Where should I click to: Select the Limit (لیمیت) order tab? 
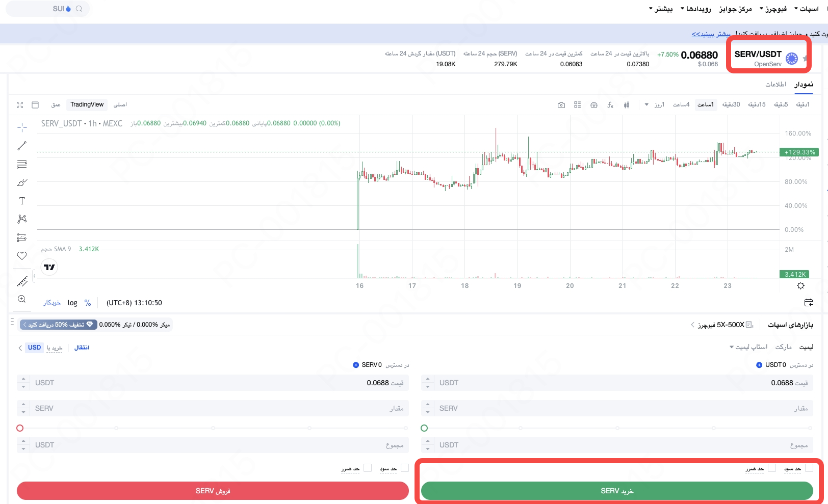point(806,347)
